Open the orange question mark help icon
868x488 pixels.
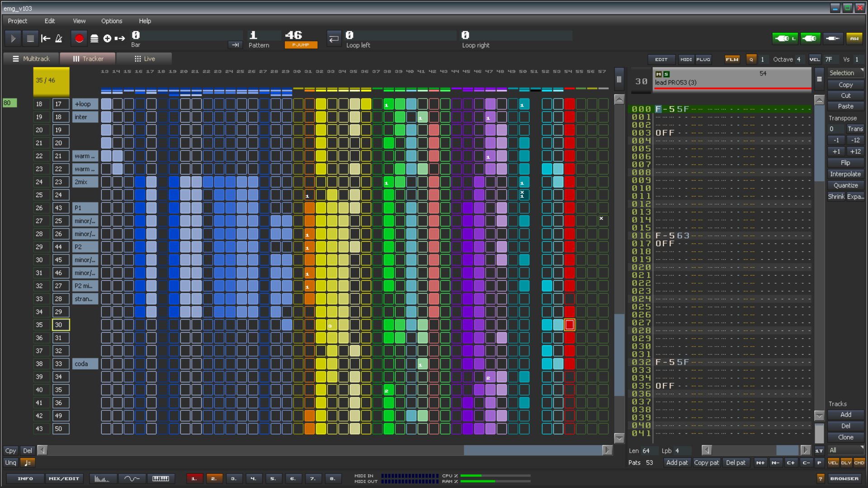coord(821,479)
